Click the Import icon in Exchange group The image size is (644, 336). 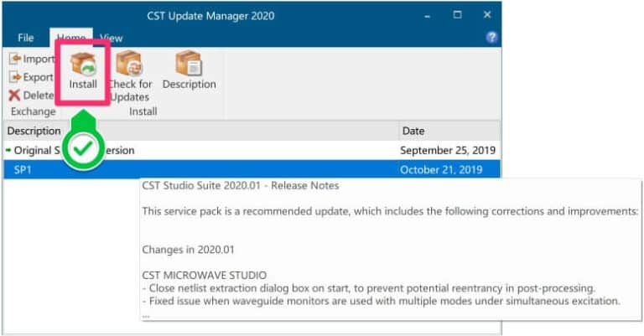point(15,59)
